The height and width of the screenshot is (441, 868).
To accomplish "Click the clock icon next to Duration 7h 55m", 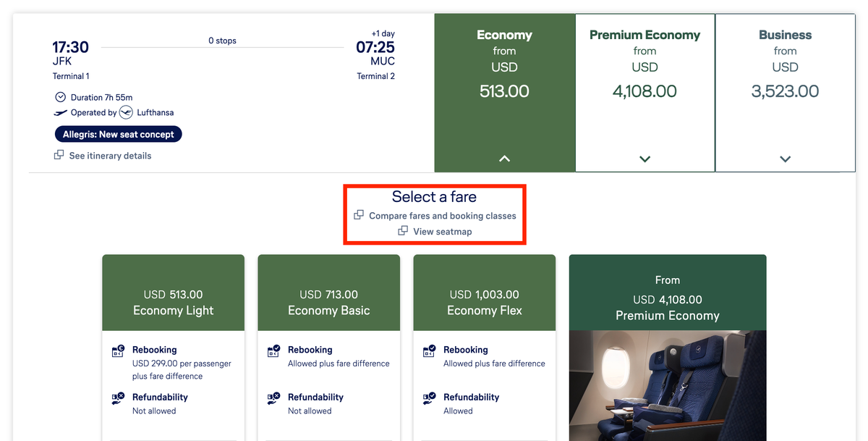I will 60,97.
